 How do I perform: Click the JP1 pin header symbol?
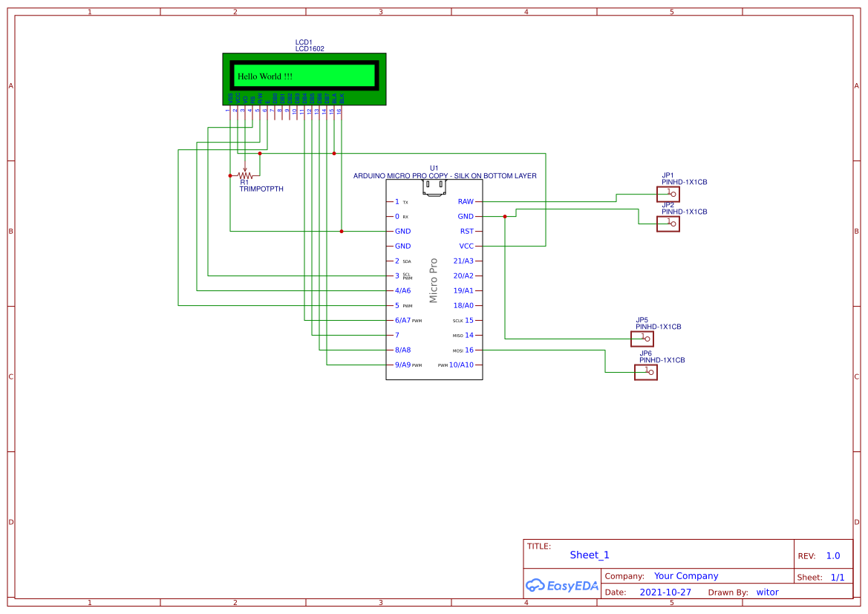point(668,194)
